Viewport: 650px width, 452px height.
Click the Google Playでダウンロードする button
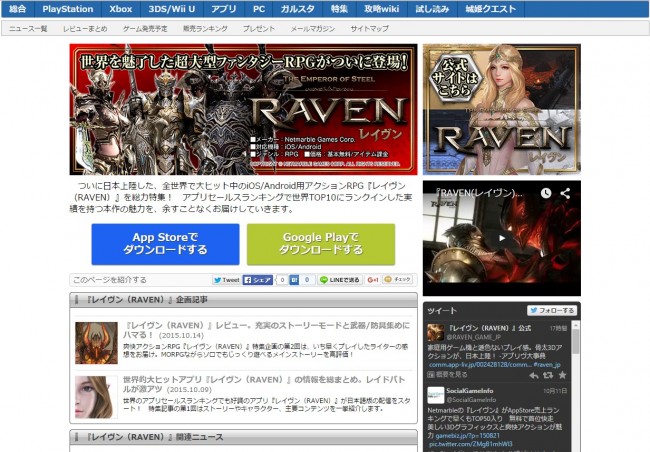click(321, 244)
